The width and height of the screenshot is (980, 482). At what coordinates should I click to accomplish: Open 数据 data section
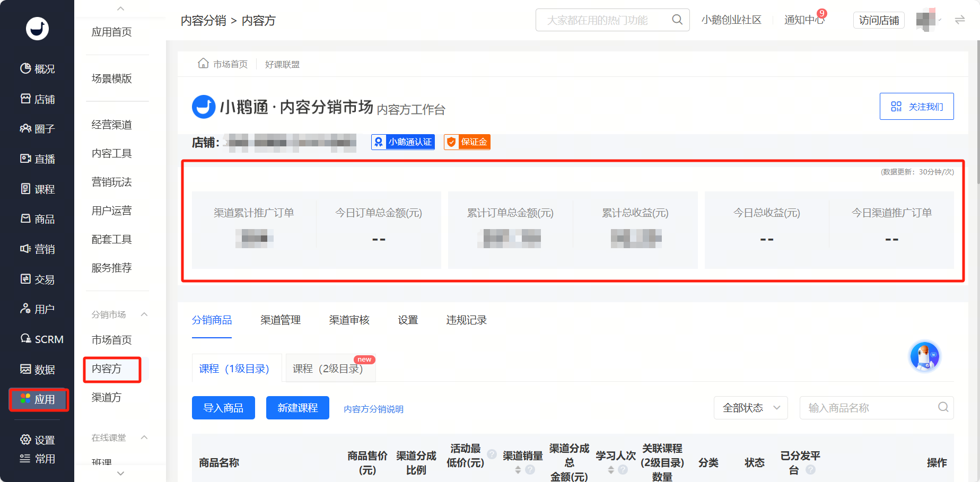click(x=37, y=370)
